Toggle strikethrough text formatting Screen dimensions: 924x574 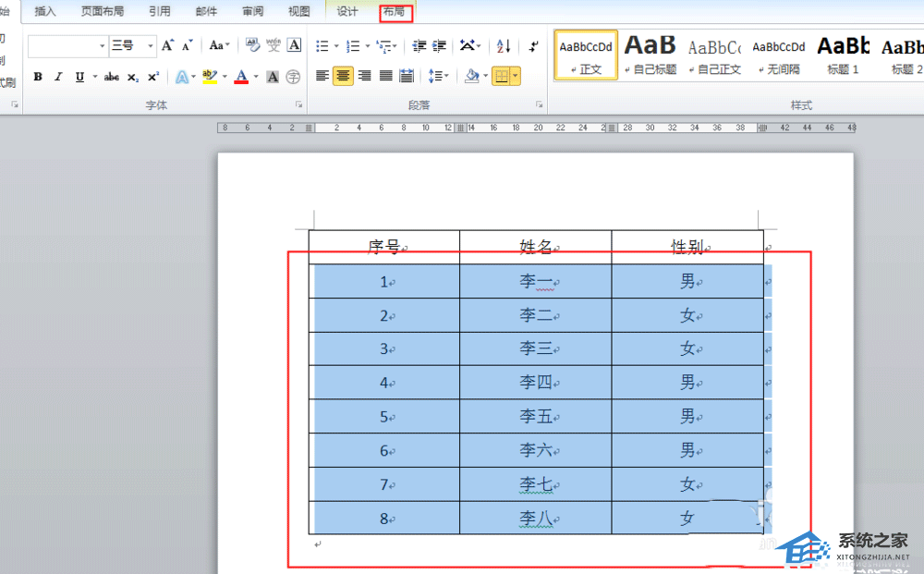pyautogui.click(x=111, y=77)
